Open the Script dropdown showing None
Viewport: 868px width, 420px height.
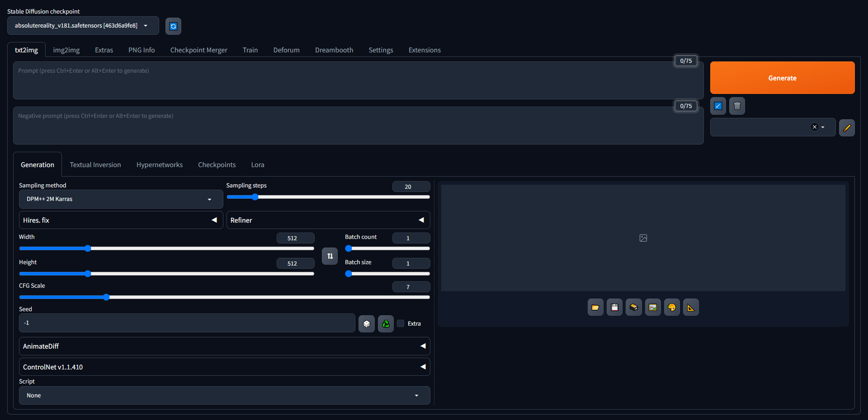225,395
